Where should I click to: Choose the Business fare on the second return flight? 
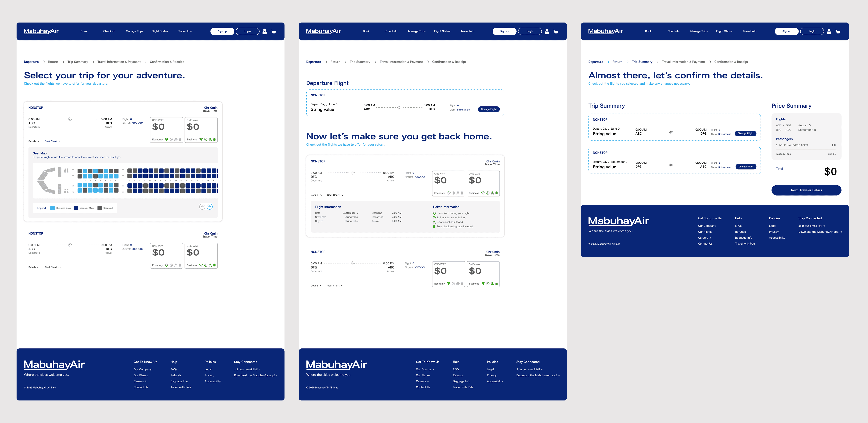[x=483, y=274]
